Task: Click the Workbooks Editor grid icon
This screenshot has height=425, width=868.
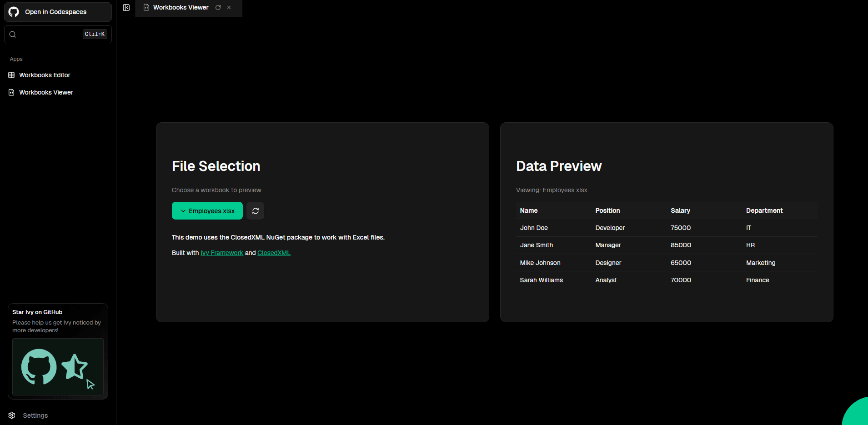Action: pos(12,75)
